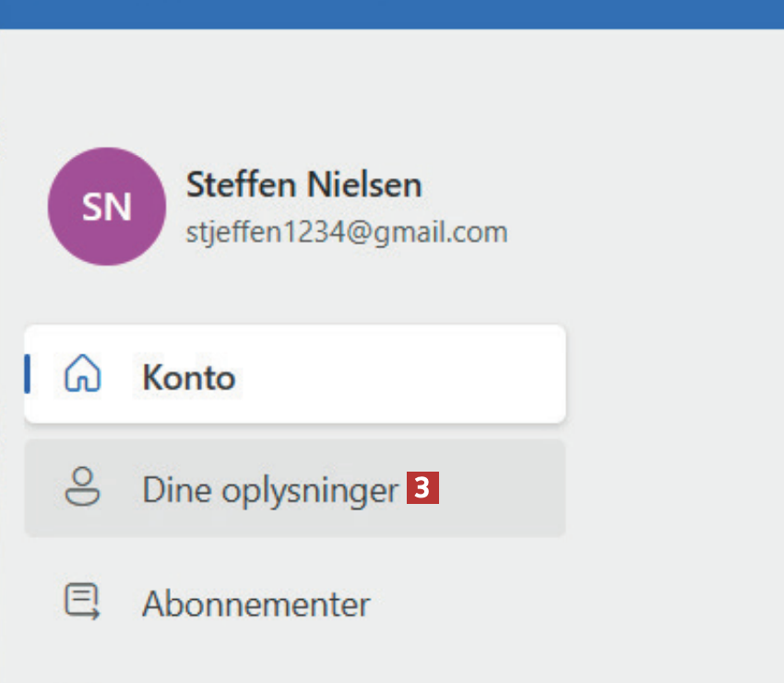Click the blue header bar at top
Image resolution: width=784 pixels, height=683 pixels.
[x=392, y=14]
